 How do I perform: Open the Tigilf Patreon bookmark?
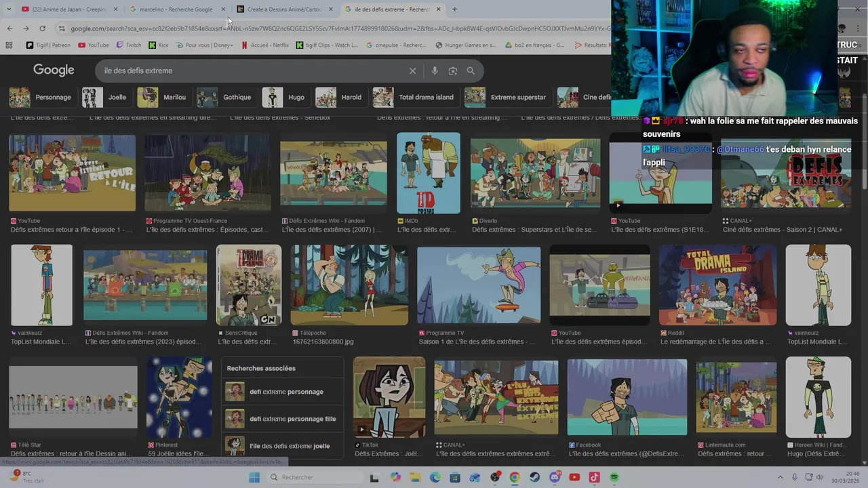click(x=48, y=45)
